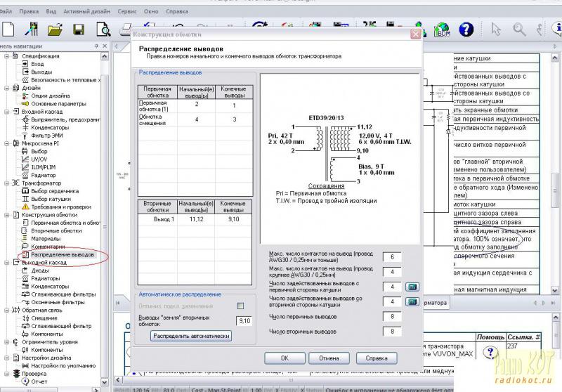Collapse the Ограничитель уровня node
Viewport: 562px width, 392px height.
6,341
